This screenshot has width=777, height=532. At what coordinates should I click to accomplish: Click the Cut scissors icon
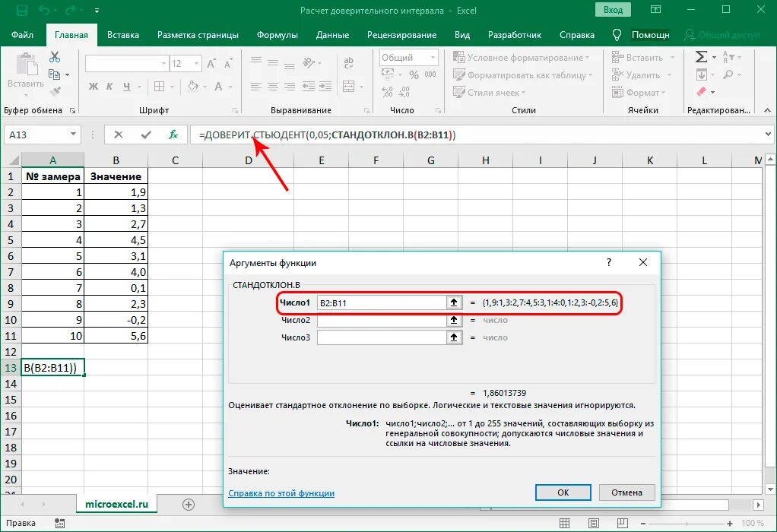click(55, 58)
